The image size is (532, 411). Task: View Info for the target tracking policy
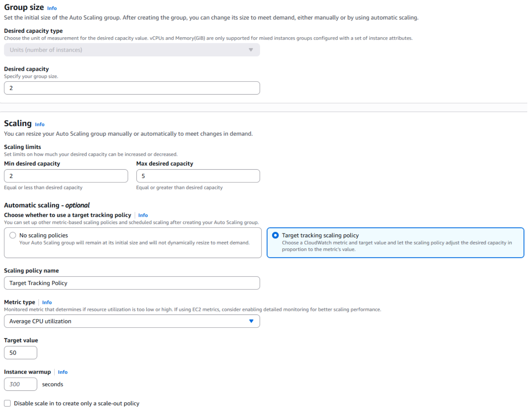143,215
